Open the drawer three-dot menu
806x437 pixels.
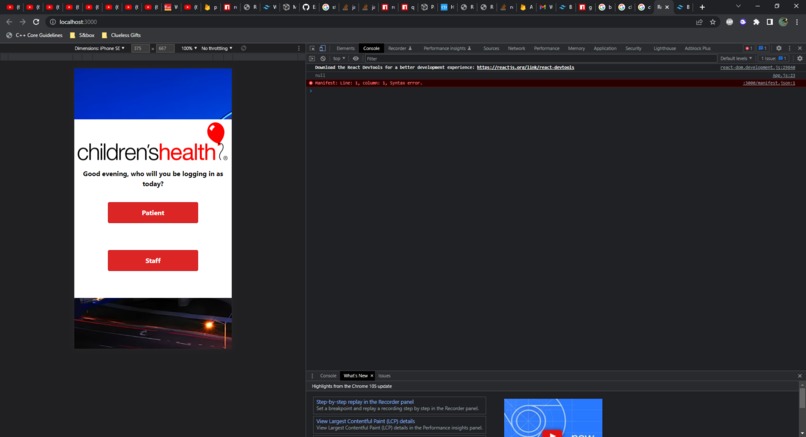(x=312, y=376)
